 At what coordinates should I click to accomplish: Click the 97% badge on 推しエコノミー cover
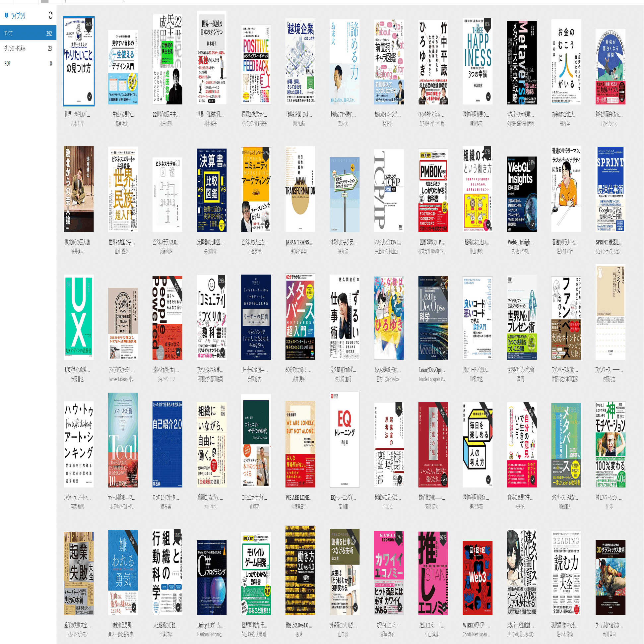coord(443,537)
